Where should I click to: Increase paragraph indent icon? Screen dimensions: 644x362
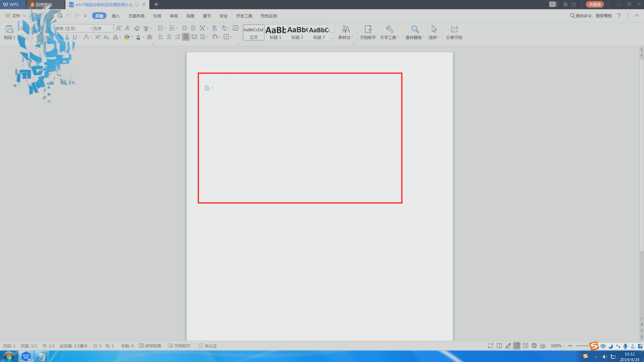193,28
